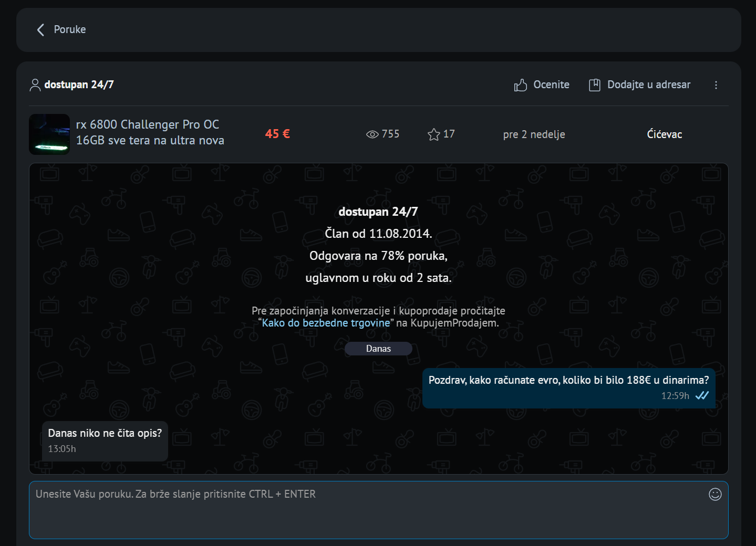Click the thumbs-up rate icon
Viewport: 756px width, 546px height.
click(520, 85)
